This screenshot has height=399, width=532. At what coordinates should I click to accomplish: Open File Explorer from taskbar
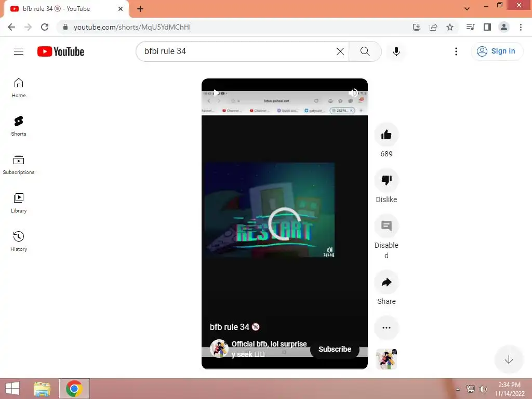pyautogui.click(x=42, y=389)
